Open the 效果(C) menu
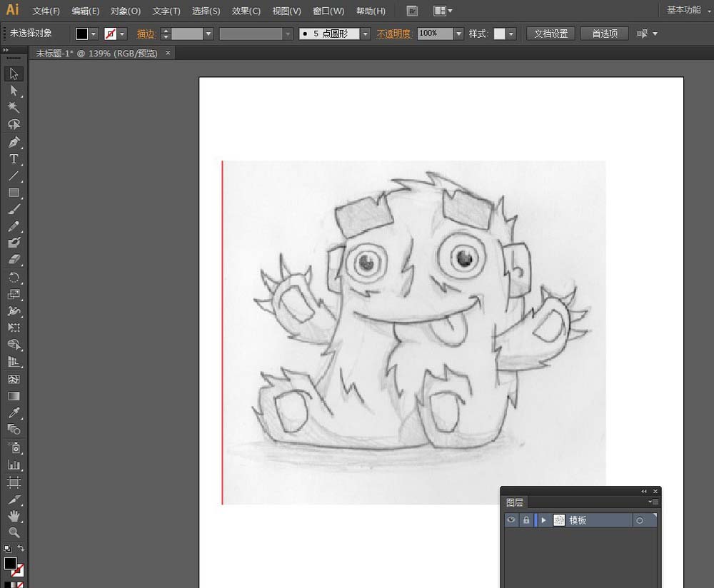The width and height of the screenshot is (714, 588). (246, 11)
